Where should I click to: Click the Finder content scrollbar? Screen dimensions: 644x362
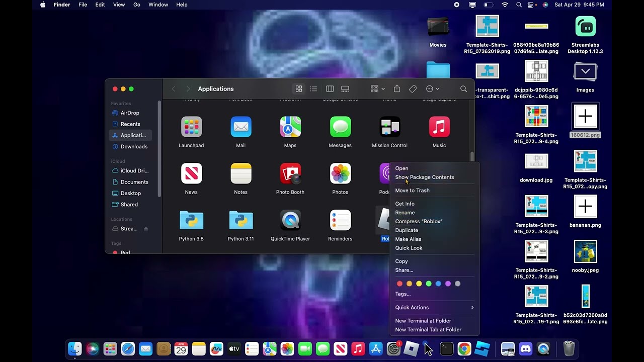[472, 156]
